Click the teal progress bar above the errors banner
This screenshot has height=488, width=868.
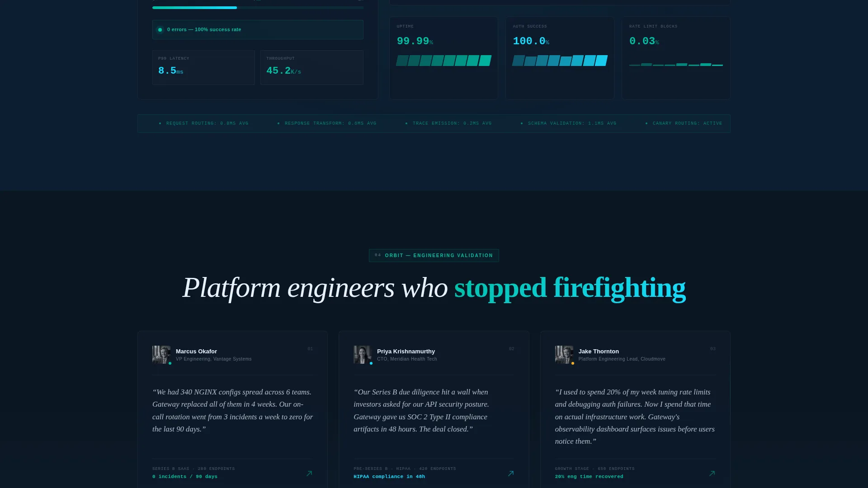[258, 8]
